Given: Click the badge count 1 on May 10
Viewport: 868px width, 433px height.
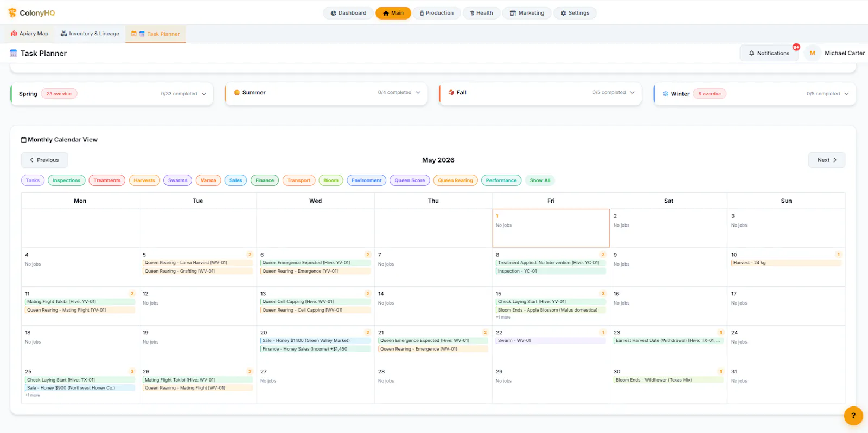Looking at the screenshot, I should (x=838, y=255).
